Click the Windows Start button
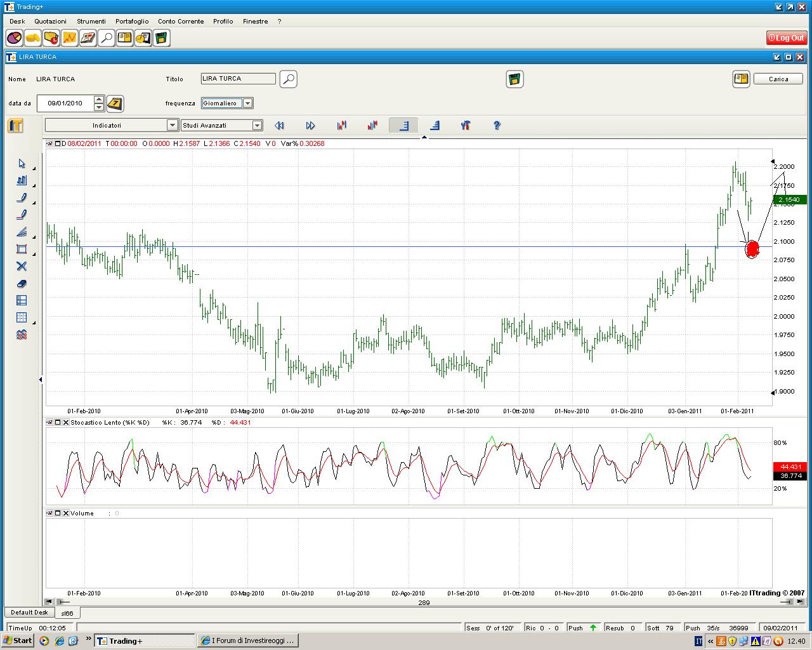 (x=18, y=640)
